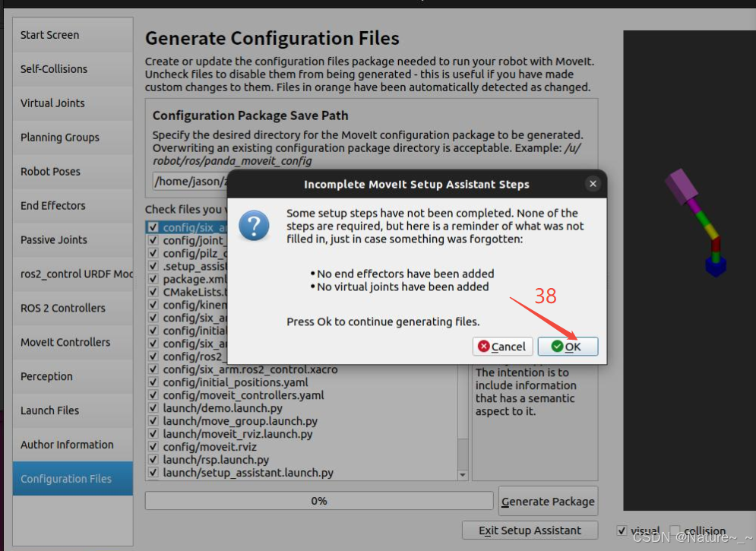Go to ROS 2 Controllers step
The image size is (756, 551).
tap(73, 308)
